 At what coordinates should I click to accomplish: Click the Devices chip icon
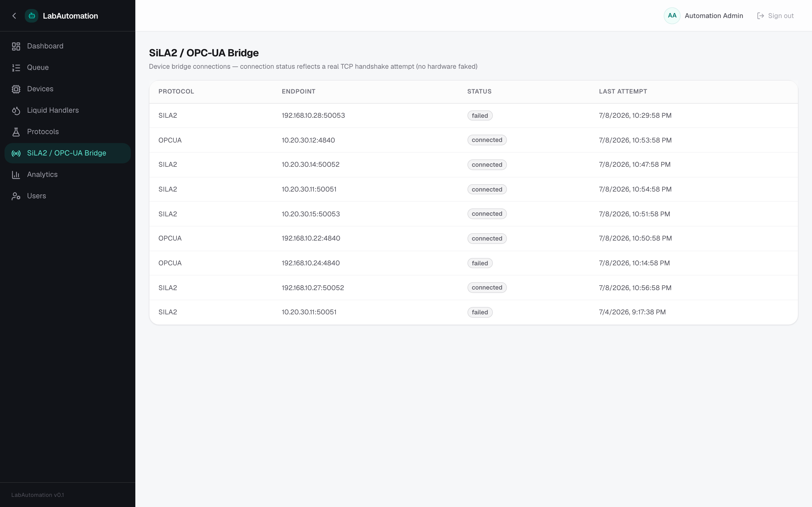(16, 89)
